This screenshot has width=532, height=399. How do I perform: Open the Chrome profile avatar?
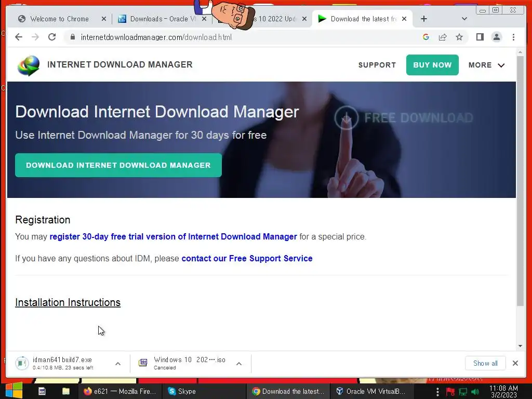click(496, 37)
